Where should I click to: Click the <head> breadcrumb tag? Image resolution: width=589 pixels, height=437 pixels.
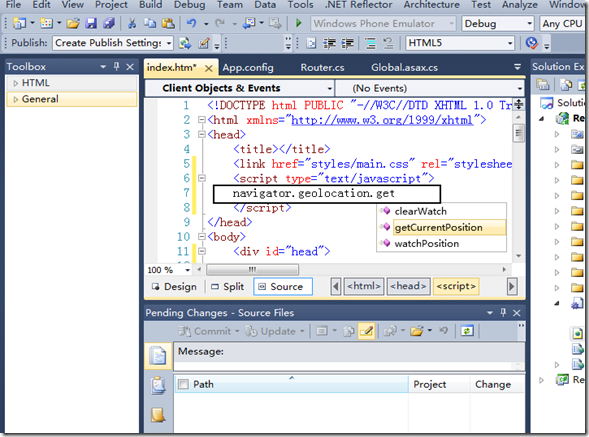(x=408, y=286)
